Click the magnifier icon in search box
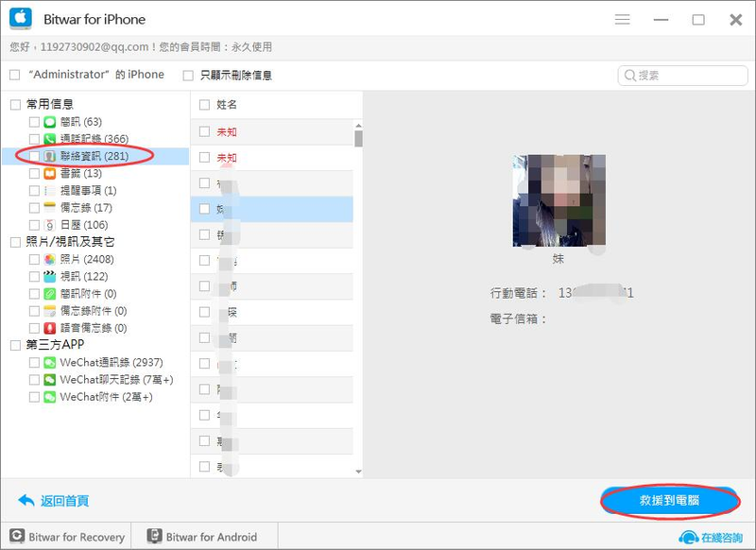Screen dimensions: 756x550 pyautogui.click(x=629, y=76)
